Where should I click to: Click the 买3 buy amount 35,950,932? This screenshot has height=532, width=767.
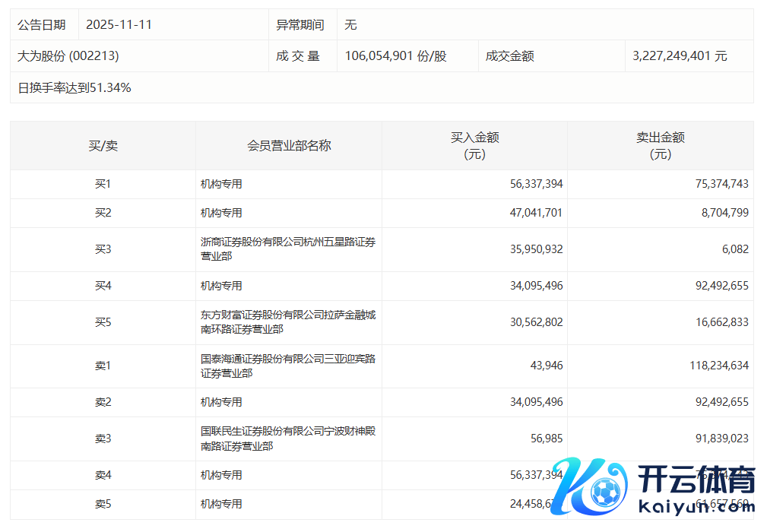click(x=536, y=249)
